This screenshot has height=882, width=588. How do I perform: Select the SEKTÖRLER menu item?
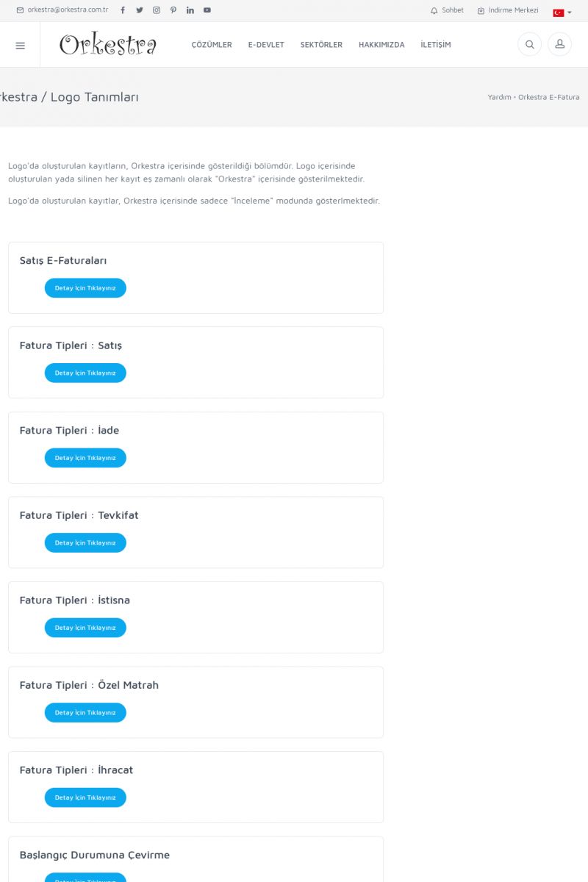pyautogui.click(x=321, y=45)
